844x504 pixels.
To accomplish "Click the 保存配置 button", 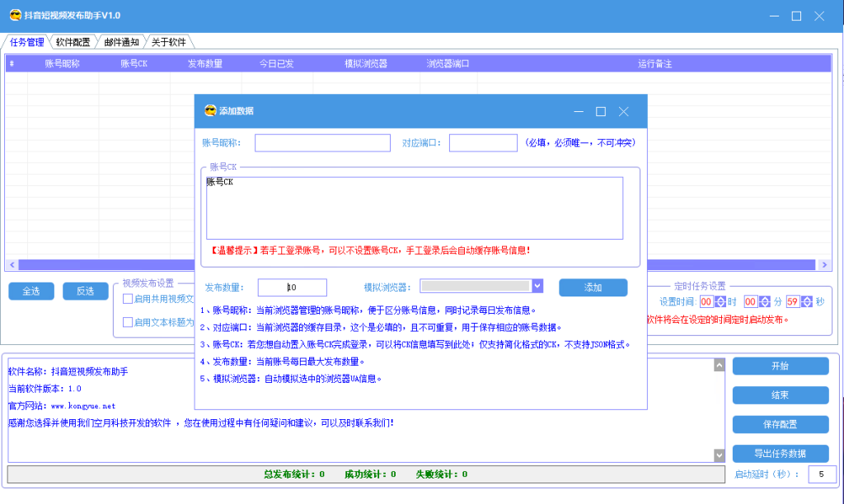I will pyautogui.click(x=781, y=424).
